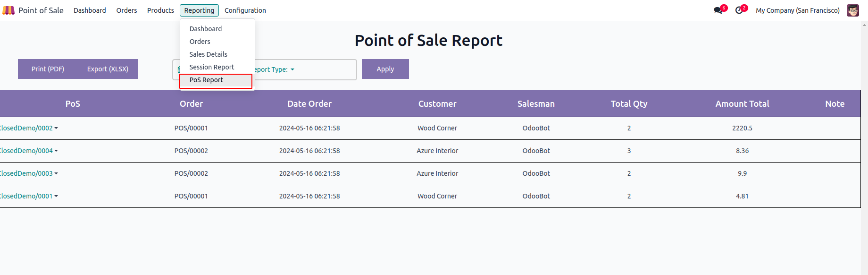Click the user avatar in top bar
The height and width of the screenshot is (275, 868).
click(x=852, y=10)
